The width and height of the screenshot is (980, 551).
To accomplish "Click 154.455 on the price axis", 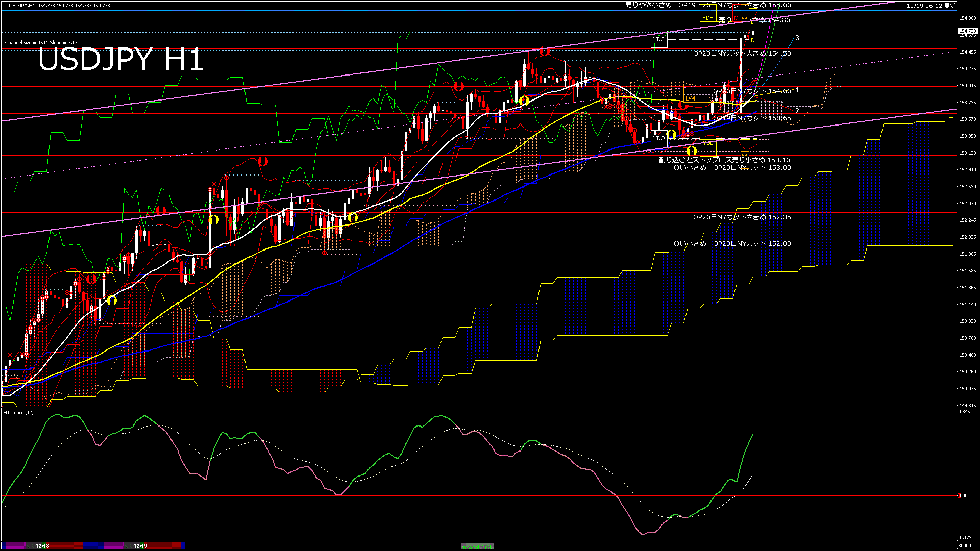I will [968, 52].
